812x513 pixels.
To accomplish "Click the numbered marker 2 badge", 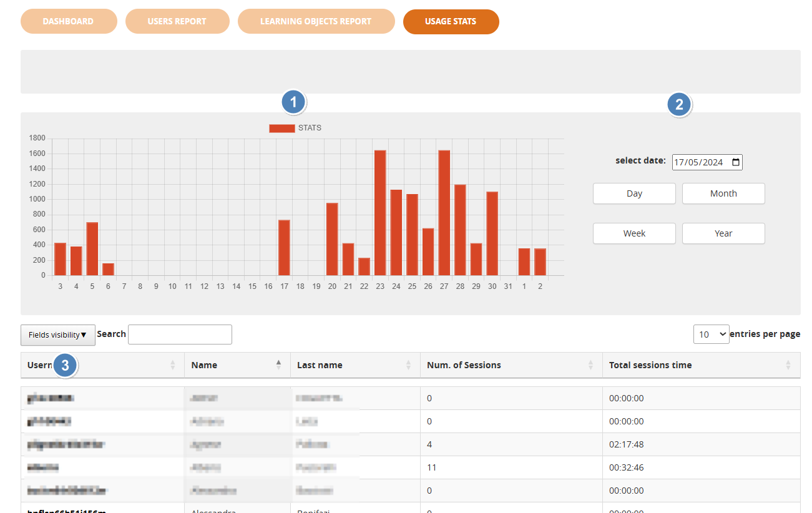I will [x=679, y=104].
